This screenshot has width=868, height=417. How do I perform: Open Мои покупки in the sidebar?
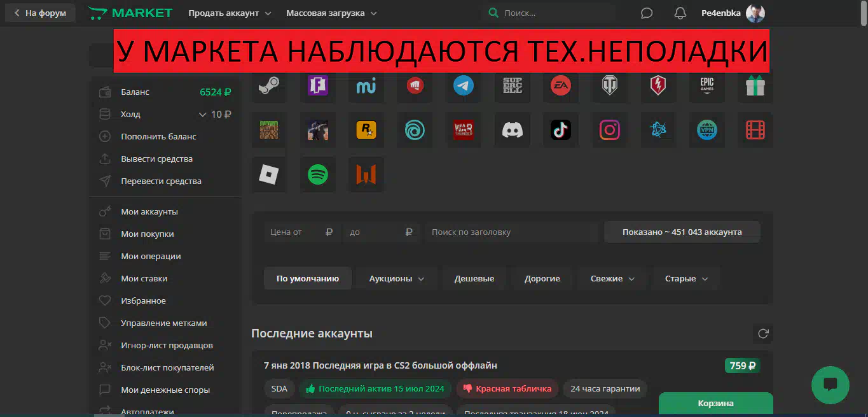(x=165, y=234)
